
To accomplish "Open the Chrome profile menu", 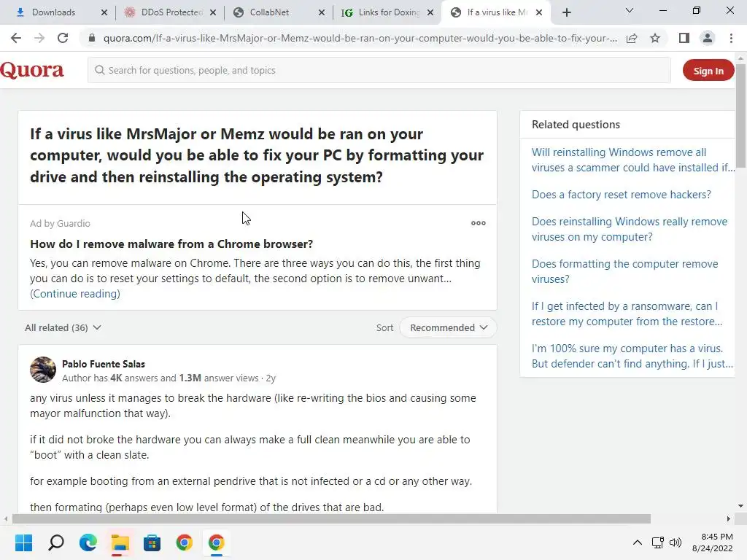I will pyautogui.click(x=708, y=38).
